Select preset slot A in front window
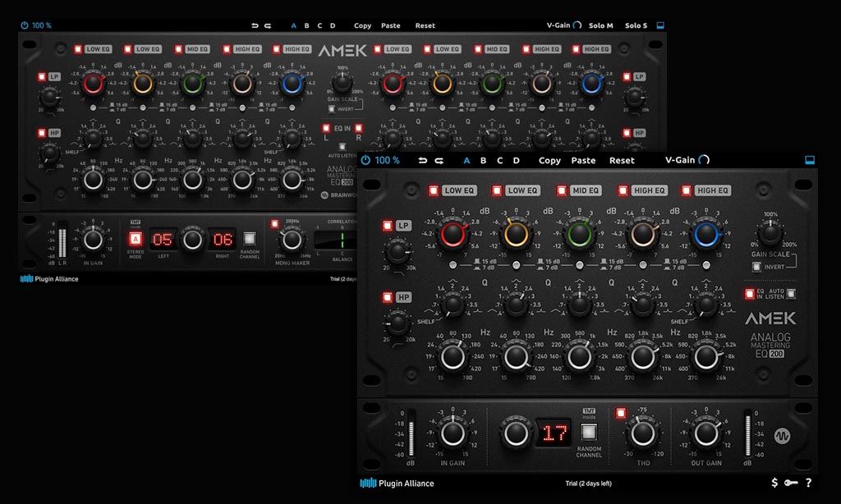Viewport: 841px width, 504px height. 466,160
